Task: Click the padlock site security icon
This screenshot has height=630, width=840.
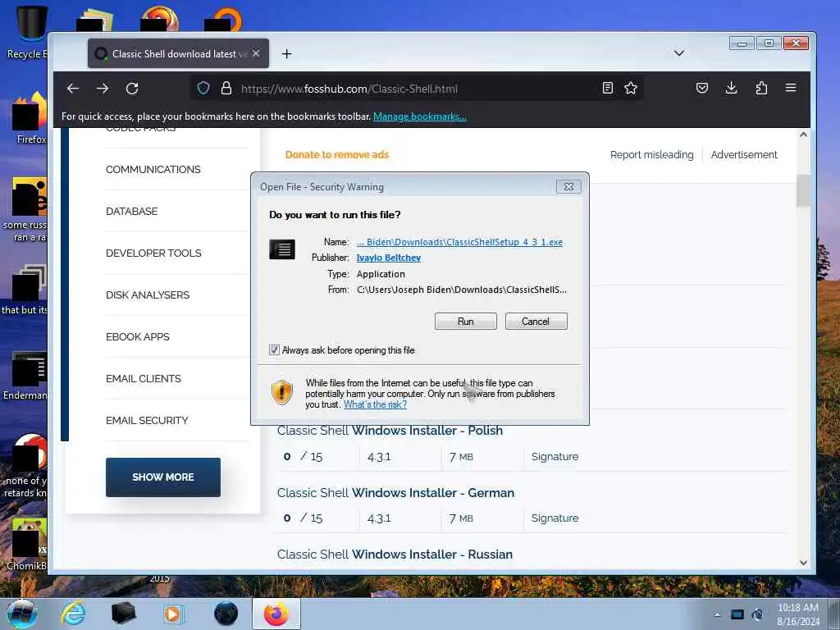Action: tap(226, 88)
